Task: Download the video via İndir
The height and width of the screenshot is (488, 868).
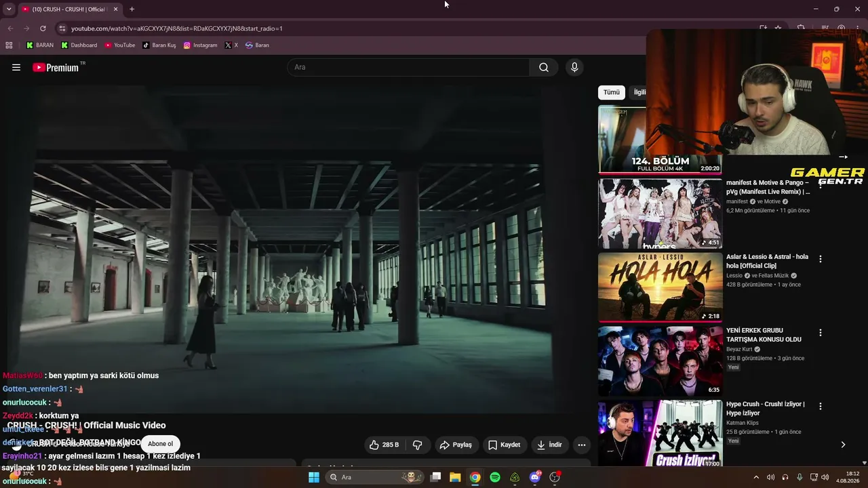Action: (x=549, y=445)
